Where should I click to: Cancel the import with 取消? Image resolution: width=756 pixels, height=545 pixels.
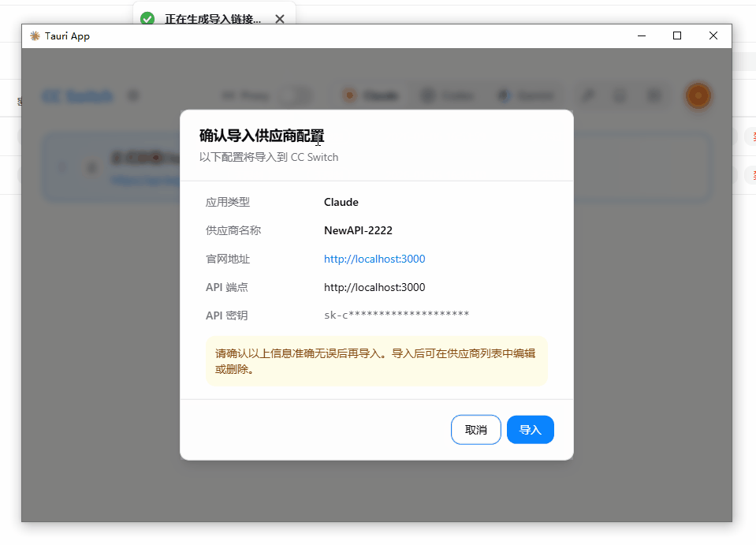pos(475,430)
